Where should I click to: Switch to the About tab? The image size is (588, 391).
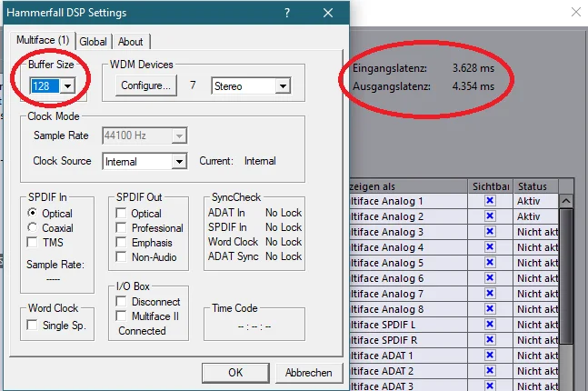(x=131, y=42)
